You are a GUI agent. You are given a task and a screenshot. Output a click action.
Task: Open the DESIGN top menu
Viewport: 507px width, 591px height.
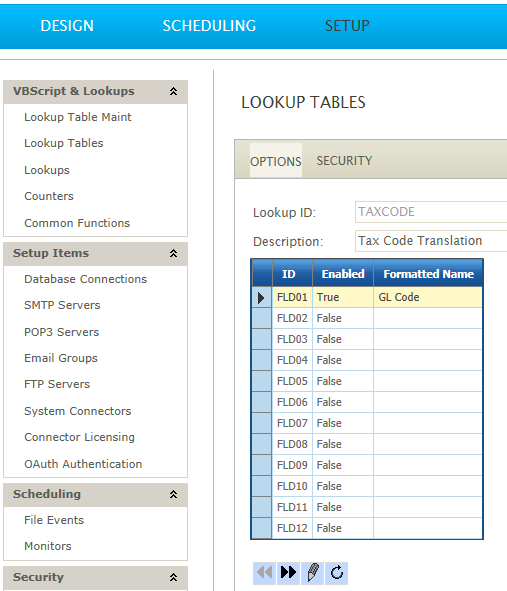(67, 26)
